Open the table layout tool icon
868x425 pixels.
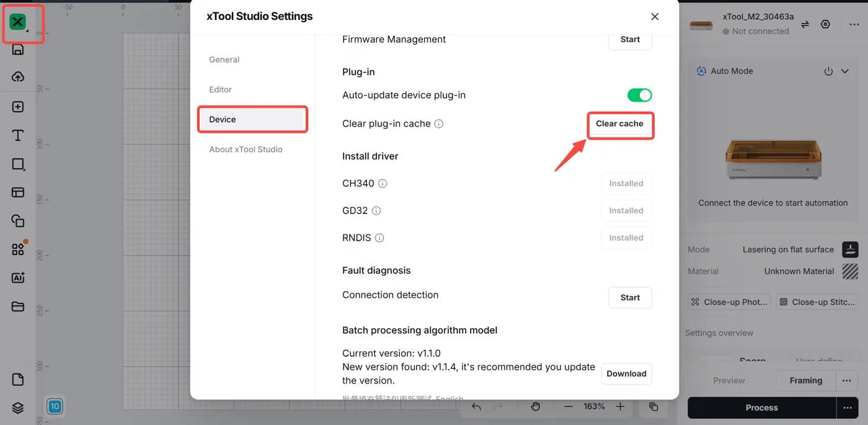pos(18,192)
